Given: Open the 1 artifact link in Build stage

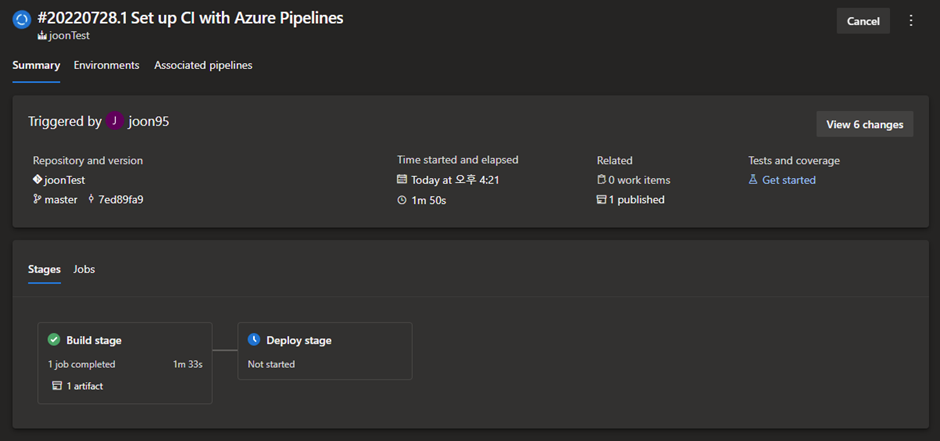Looking at the screenshot, I should point(84,386).
